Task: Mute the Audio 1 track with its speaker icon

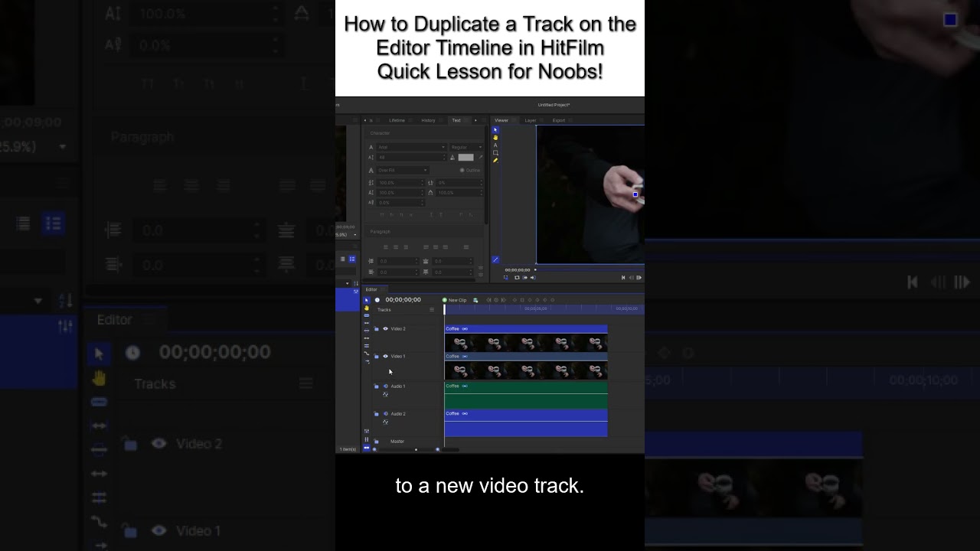Action: (x=385, y=386)
